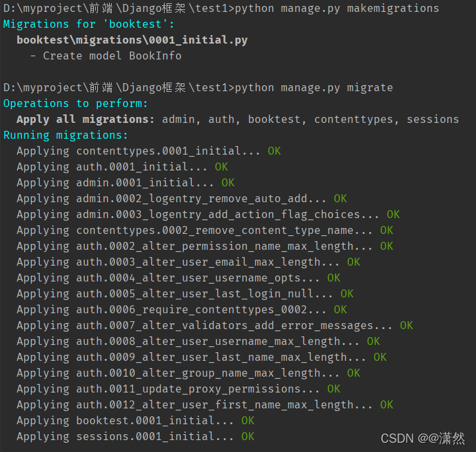Click the OK after auth.0001_initial
Image resolution: width=476 pixels, height=452 pixels.
221,167
